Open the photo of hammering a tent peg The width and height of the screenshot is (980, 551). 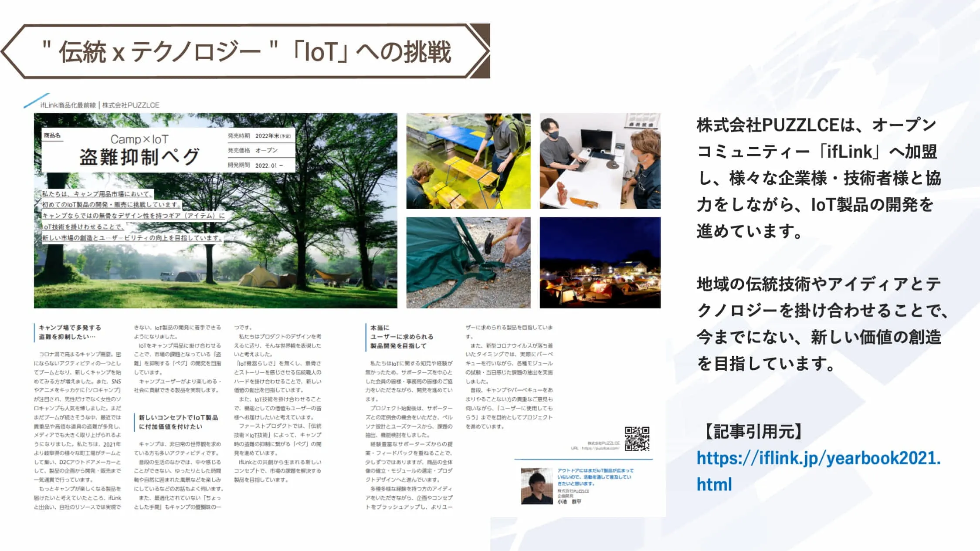click(468, 263)
